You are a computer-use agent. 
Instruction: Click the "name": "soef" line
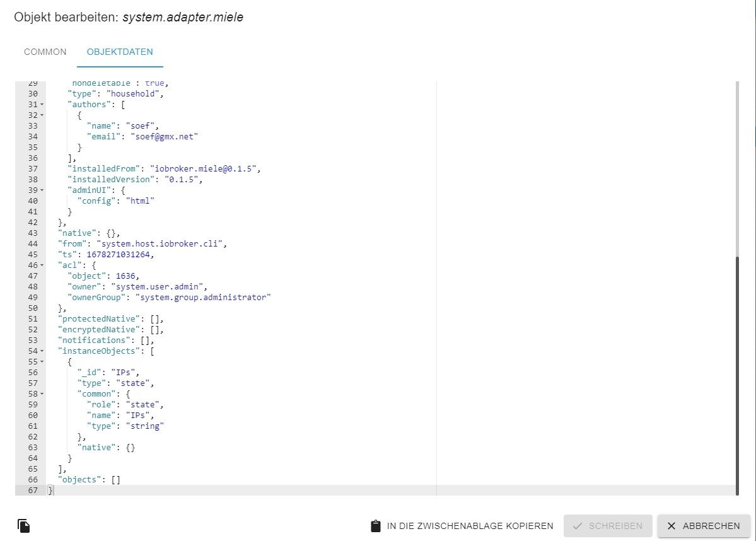click(x=123, y=126)
